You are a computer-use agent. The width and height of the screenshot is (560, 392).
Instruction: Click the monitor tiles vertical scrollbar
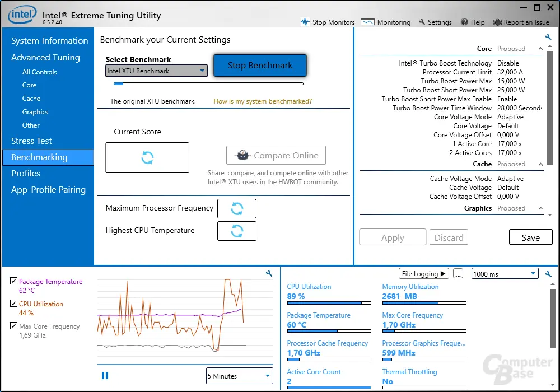(553, 319)
